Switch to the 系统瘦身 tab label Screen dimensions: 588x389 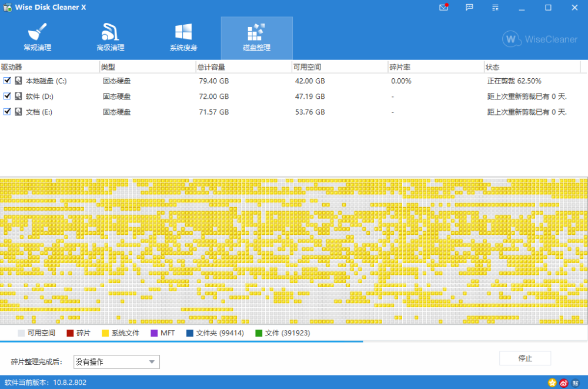183,48
